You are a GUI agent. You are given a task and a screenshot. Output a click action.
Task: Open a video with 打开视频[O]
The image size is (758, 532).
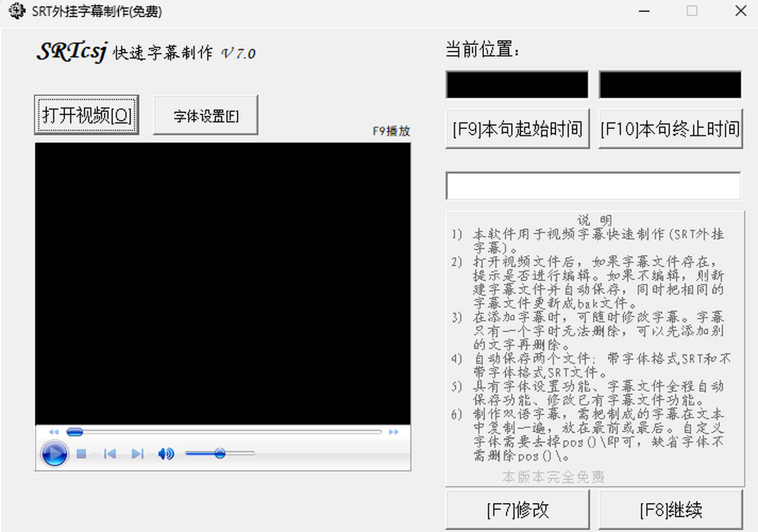[x=86, y=115]
